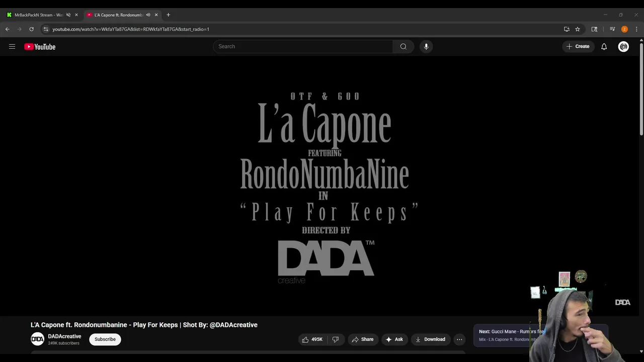Share the Play For Keeps video
The height and width of the screenshot is (362, 644).
click(x=362, y=339)
